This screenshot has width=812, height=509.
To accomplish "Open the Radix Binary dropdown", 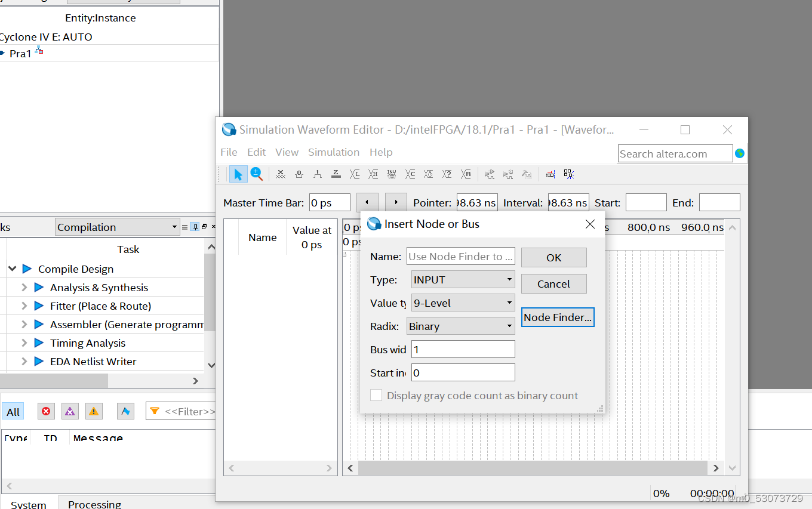I will (x=461, y=326).
